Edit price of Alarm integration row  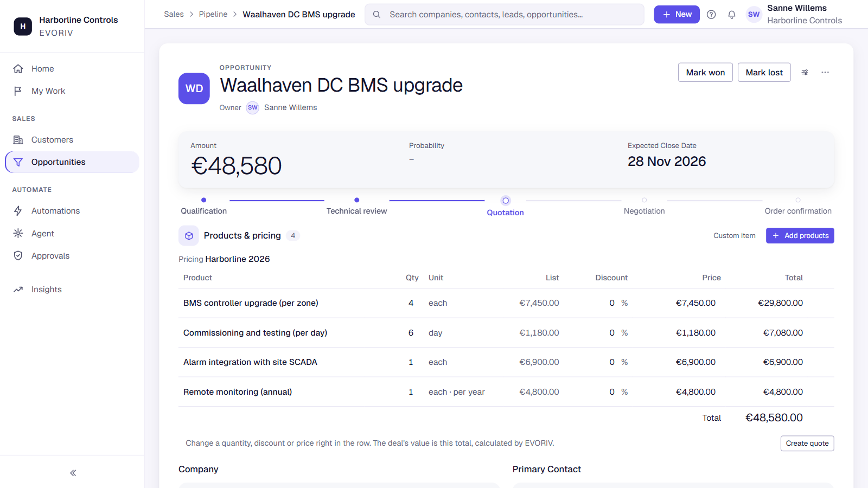[x=695, y=362]
